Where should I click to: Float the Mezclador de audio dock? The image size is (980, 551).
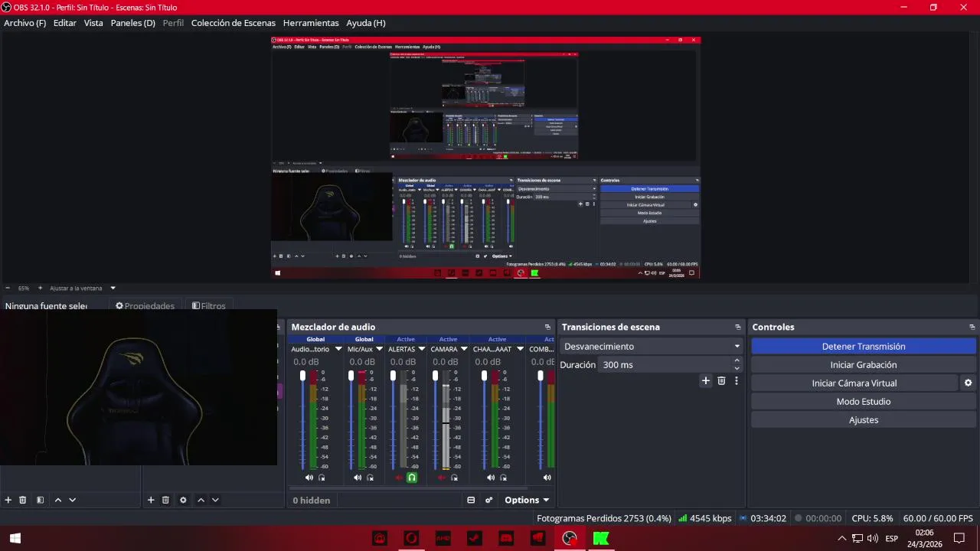coord(547,327)
